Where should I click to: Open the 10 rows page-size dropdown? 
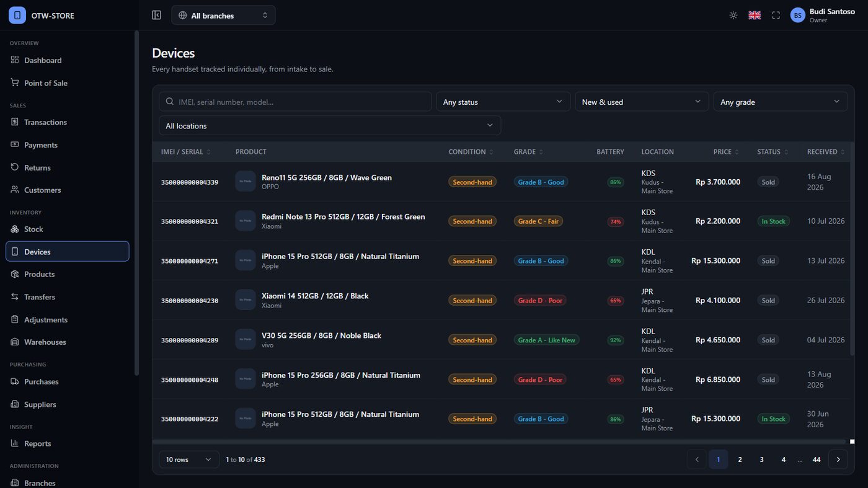click(x=189, y=459)
